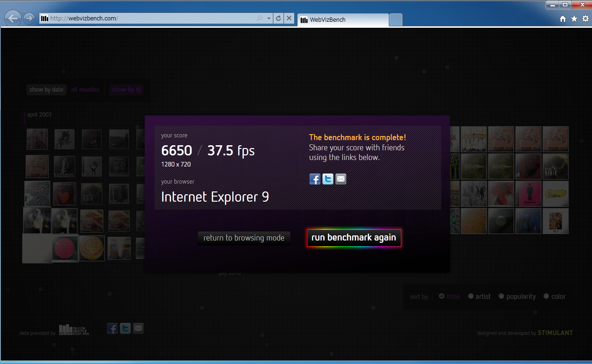
Task: Click return to browsing mode button
Action: coord(244,238)
